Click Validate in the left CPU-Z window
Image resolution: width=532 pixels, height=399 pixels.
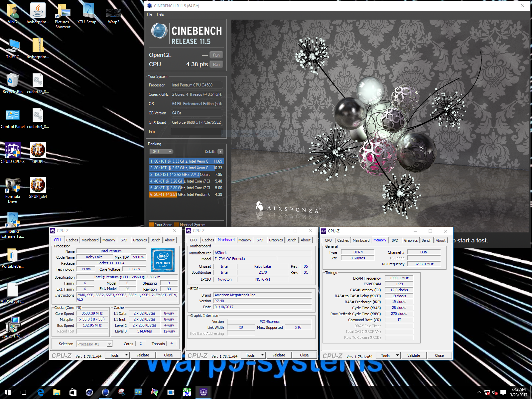[143, 355]
